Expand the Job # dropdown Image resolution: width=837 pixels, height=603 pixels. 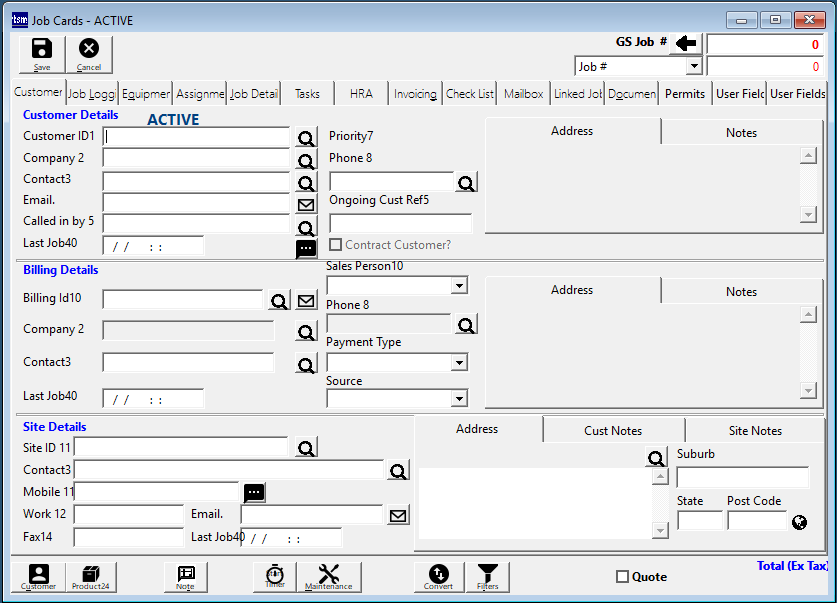[694, 67]
